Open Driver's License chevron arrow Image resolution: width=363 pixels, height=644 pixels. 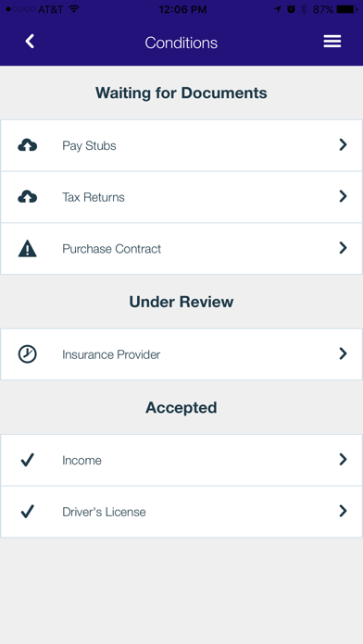tap(343, 511)
